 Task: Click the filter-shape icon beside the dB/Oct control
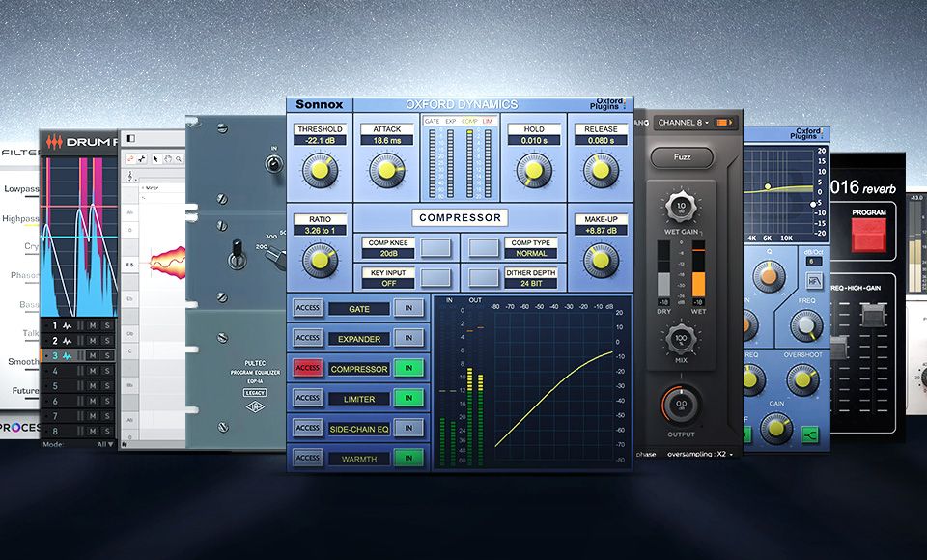[x=814, y=279]
